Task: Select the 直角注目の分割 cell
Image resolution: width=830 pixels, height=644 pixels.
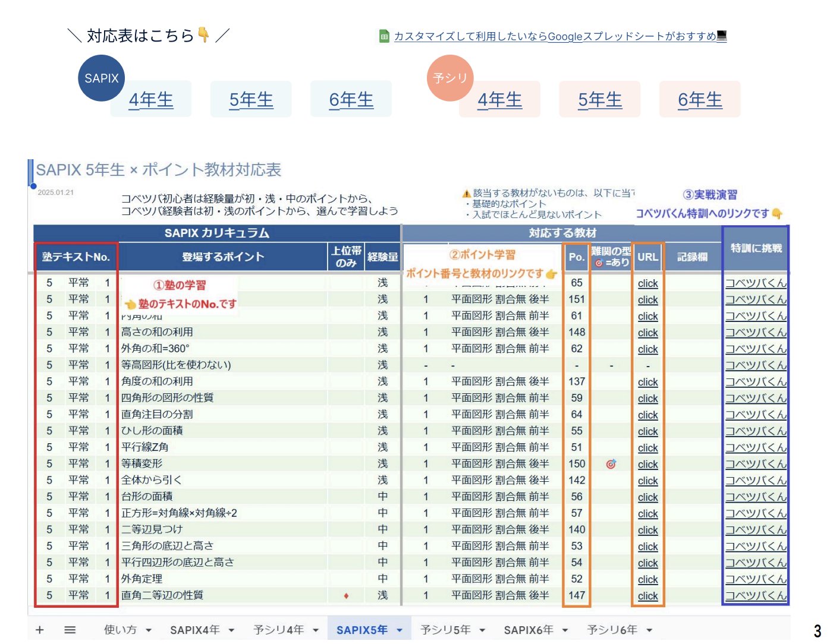Action: pos(224,415)
